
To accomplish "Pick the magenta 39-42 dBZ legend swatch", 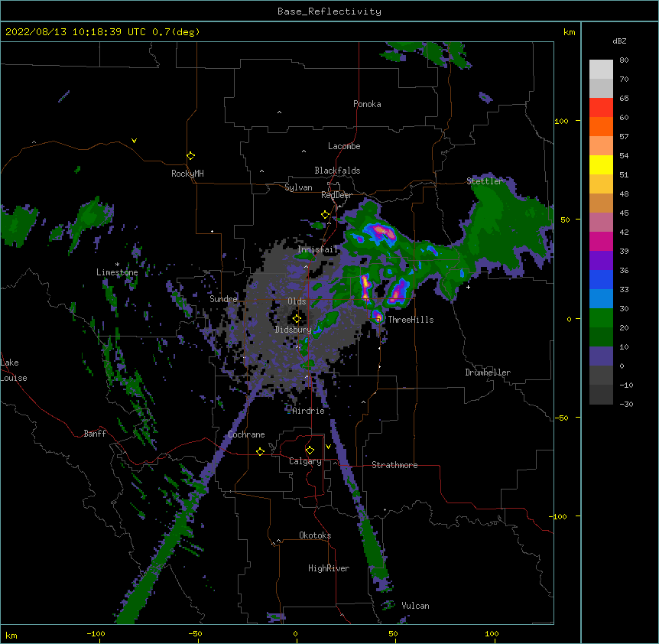I will click(x=601, y=241).
